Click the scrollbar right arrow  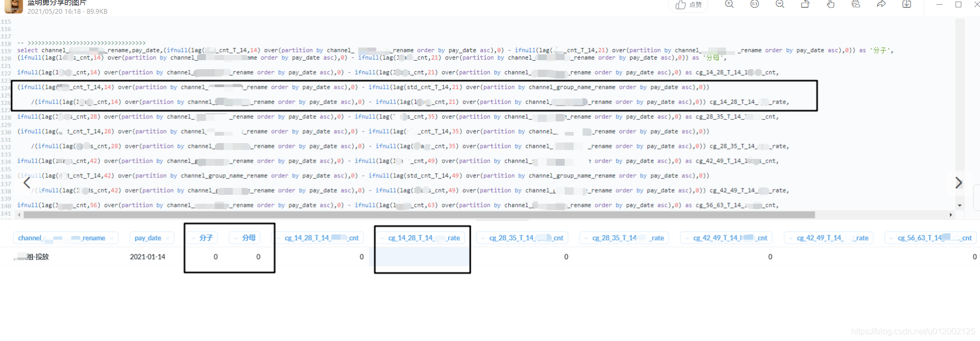(x=951, y=215)
